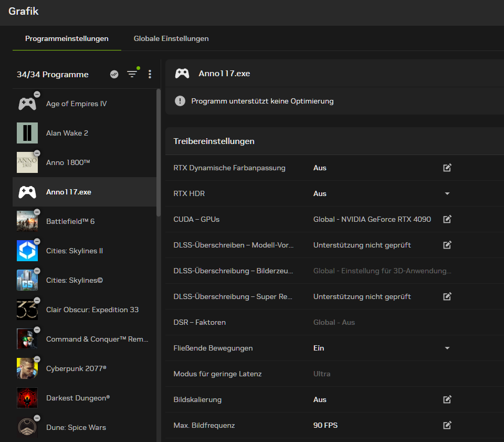Click Programm unterstützt keine Optimierung text
This screenshot has height=442, width=504.
tap(262, 101)
